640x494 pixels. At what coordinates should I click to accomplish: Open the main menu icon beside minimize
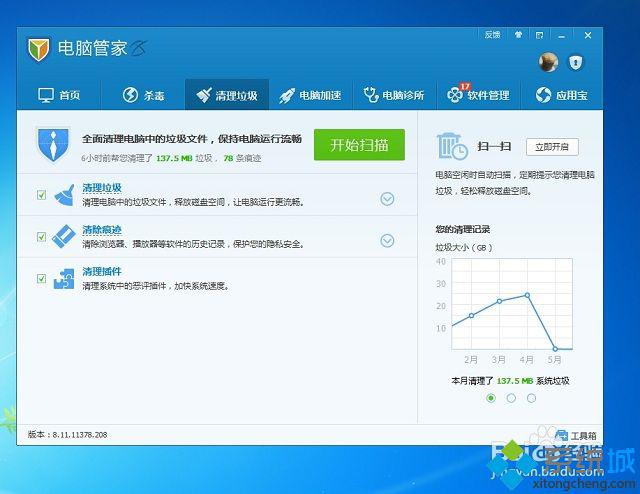click(540, 36)
